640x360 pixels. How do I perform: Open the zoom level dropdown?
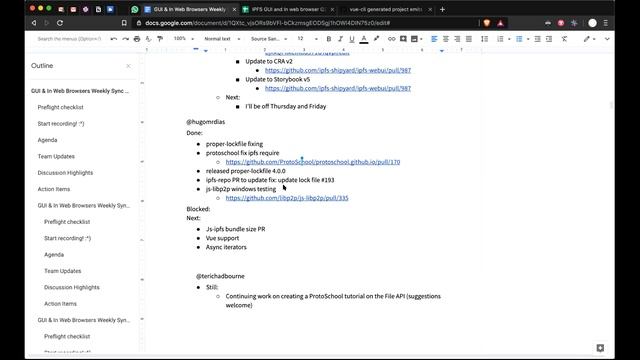click(x=183, y=39)
